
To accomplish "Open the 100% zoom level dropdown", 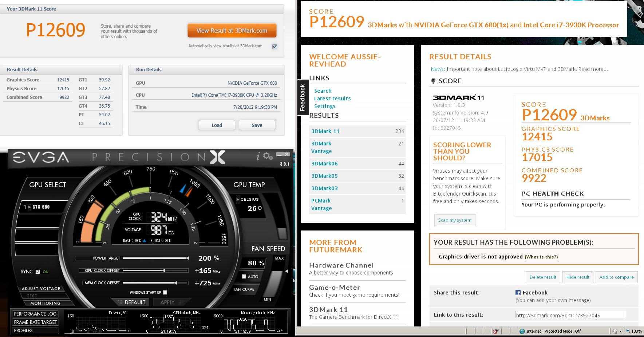I will [634, 331].
